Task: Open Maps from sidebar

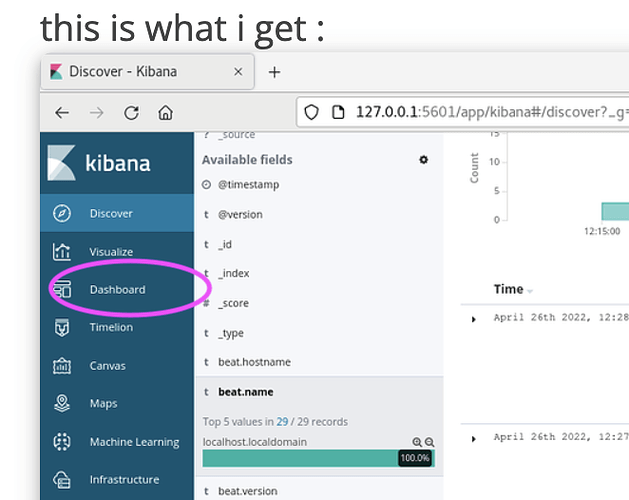Action: coord(117,403)
